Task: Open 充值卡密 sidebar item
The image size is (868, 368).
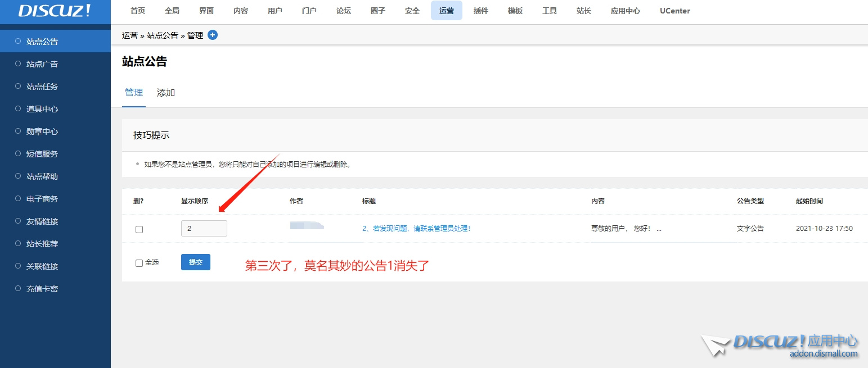Action: (42, 289)
